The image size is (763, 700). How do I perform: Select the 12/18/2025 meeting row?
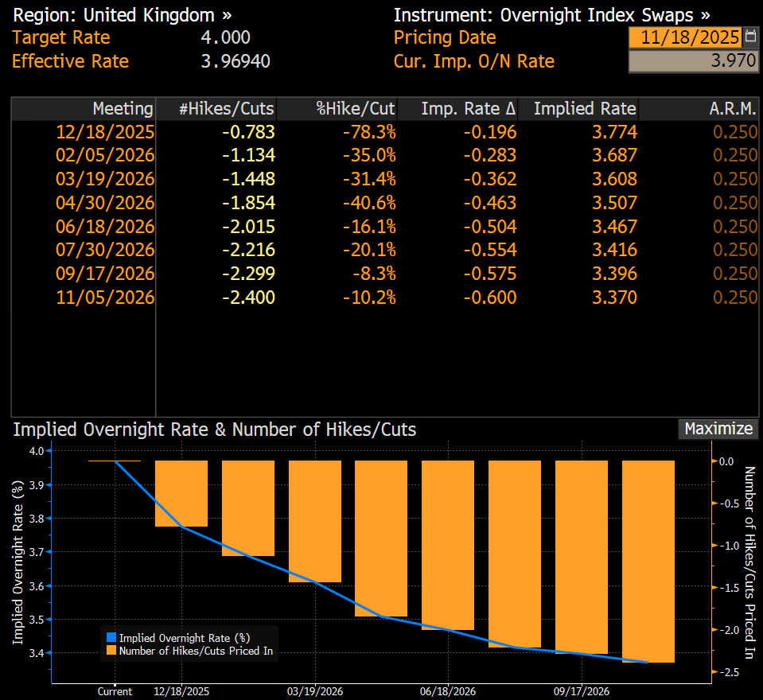point(105,132)
